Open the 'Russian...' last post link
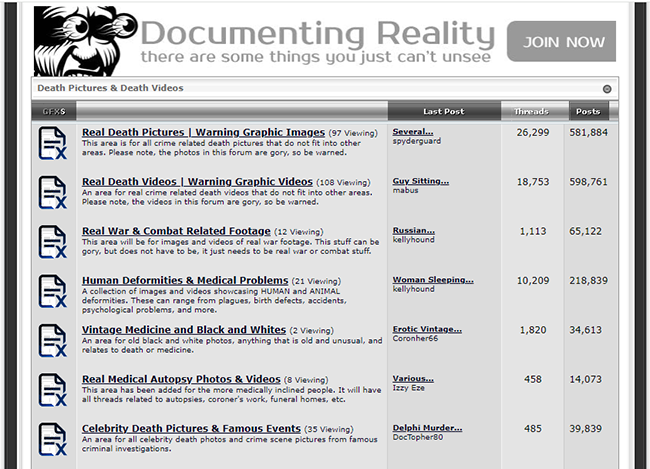Viewport: 650px width, 469px height. pyautogui.click(x=414, y=230)
